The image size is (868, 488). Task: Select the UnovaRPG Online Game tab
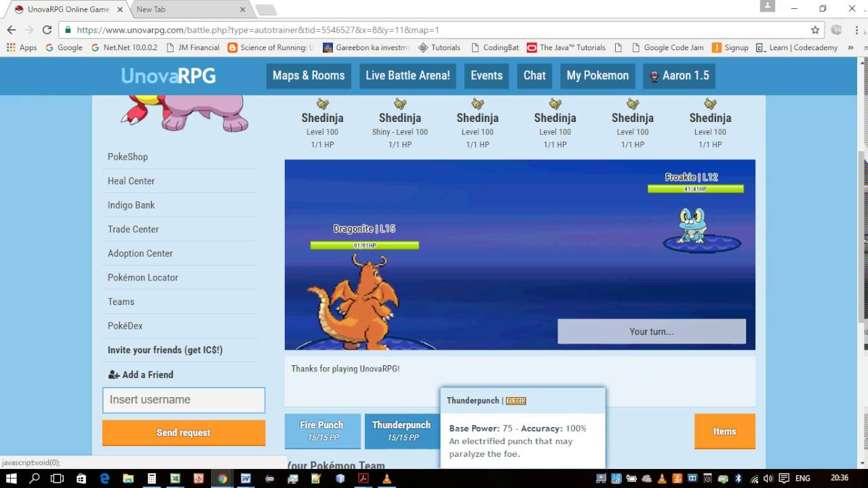[x=68, y=9]
